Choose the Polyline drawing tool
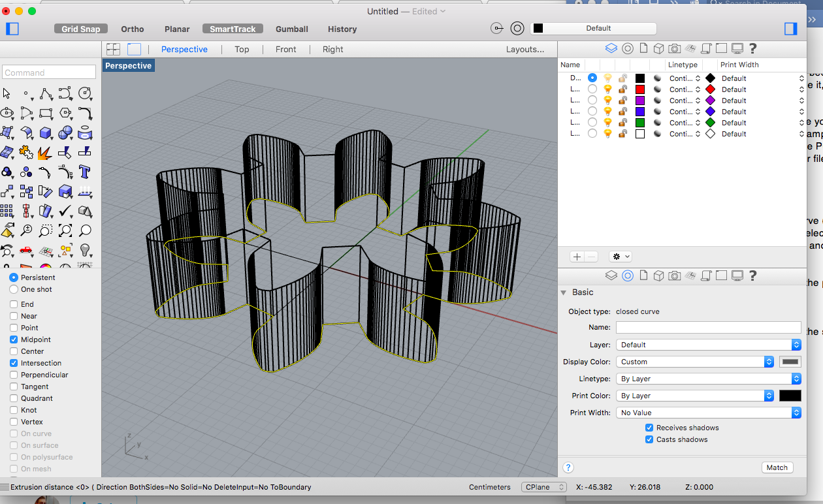 pos(46,93)
